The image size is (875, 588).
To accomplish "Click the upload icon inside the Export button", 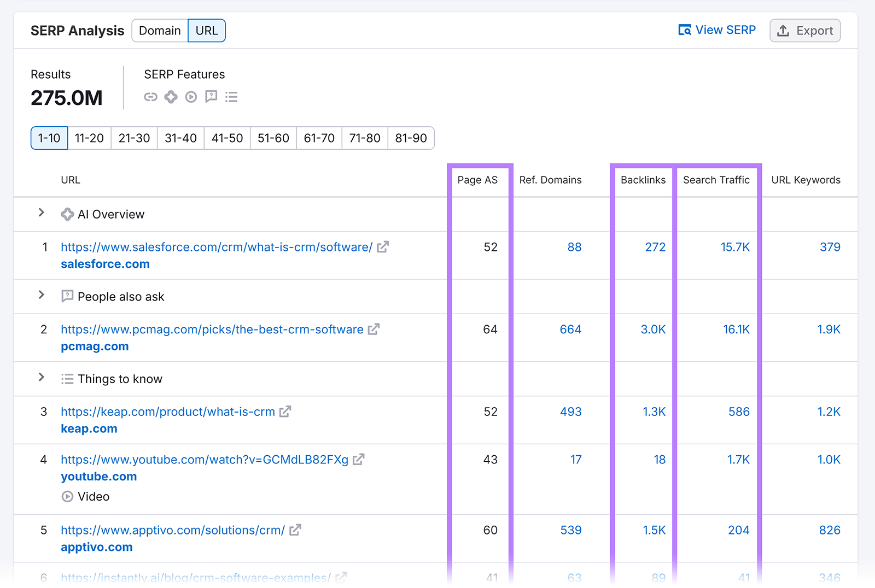I will 782,31.
